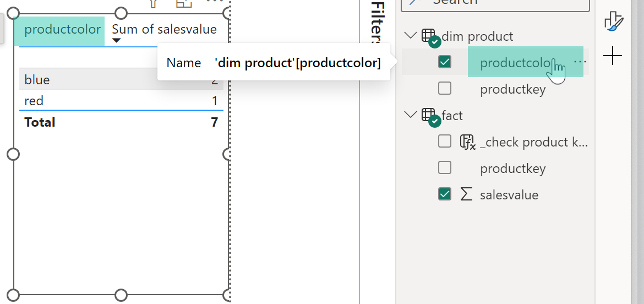
Task: Collapse the dim product table
Action: (410, 35)
